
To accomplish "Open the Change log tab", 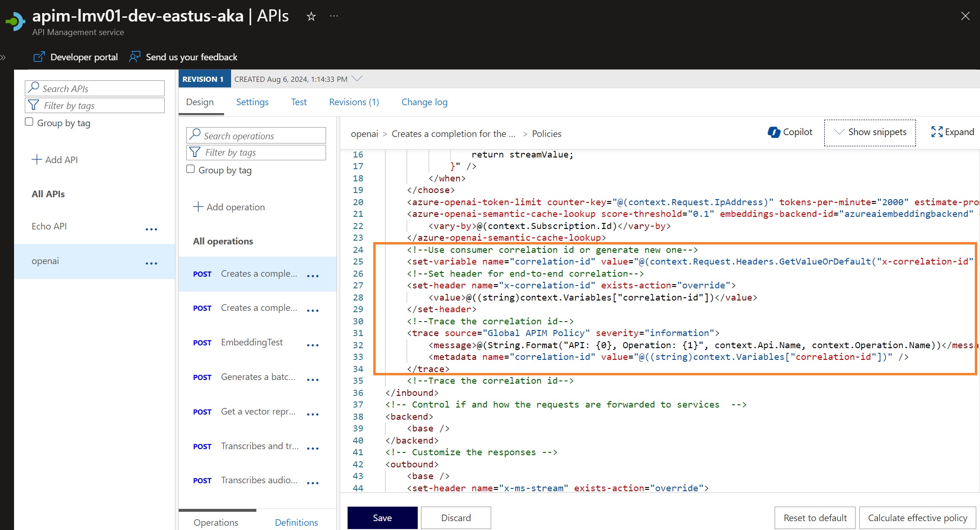I will click(x=424, y=102).
